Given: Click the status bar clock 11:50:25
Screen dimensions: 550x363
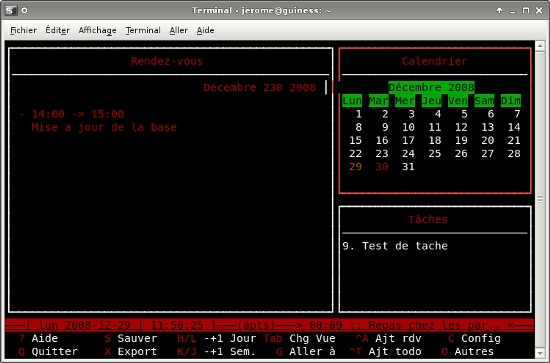Looking at the screenshot, I should pos(177,325).
